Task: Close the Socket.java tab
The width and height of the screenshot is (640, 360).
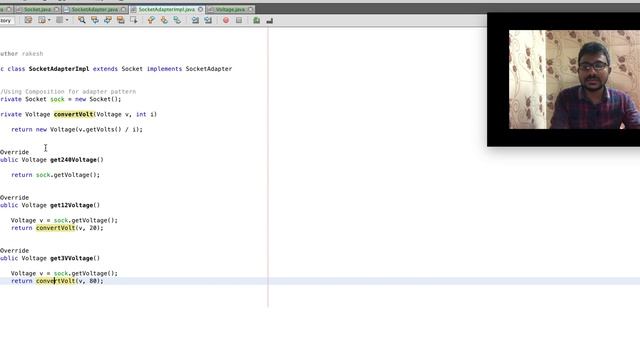Action: [x=57, y=9]
